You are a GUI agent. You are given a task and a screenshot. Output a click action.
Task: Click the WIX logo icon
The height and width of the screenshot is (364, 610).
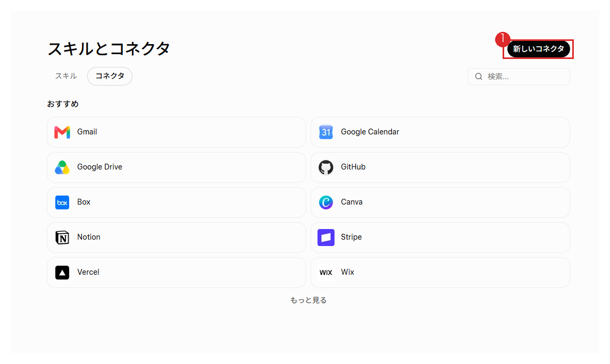point(326,273)
